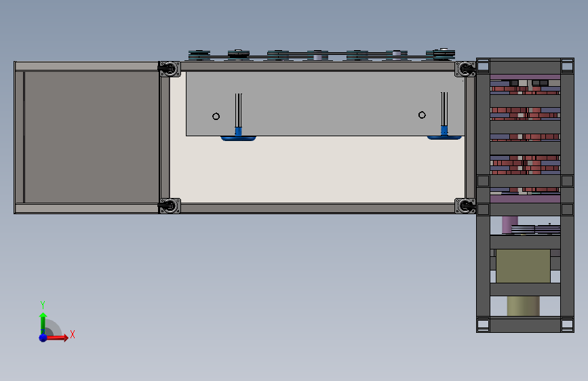This screenshot has height=381, width=588.
Task: Select the purple cylinder in the right frame
Action: (509, 224)
